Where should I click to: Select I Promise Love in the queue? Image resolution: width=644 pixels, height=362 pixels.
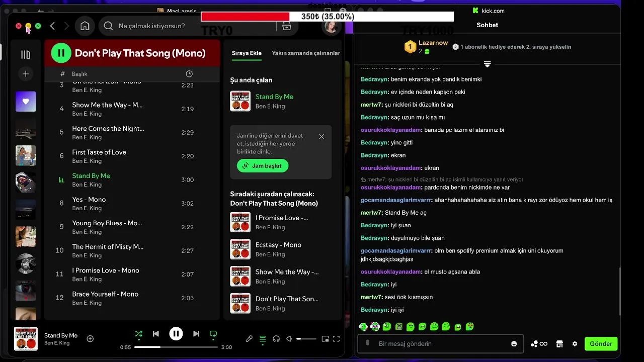(x=281, y=222)
